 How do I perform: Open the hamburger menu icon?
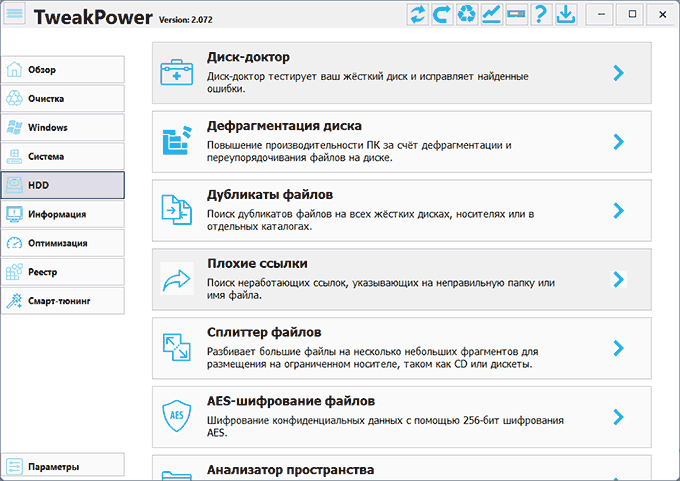pyautogui.click(x=14, y=14)
